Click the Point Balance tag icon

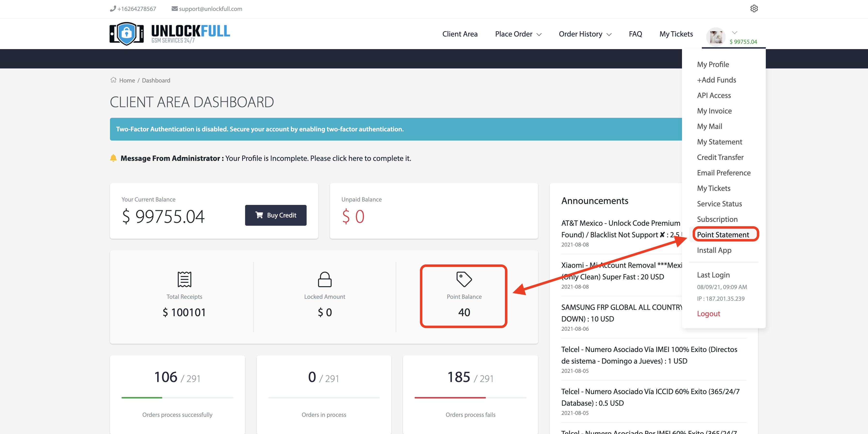click(464, 279)
